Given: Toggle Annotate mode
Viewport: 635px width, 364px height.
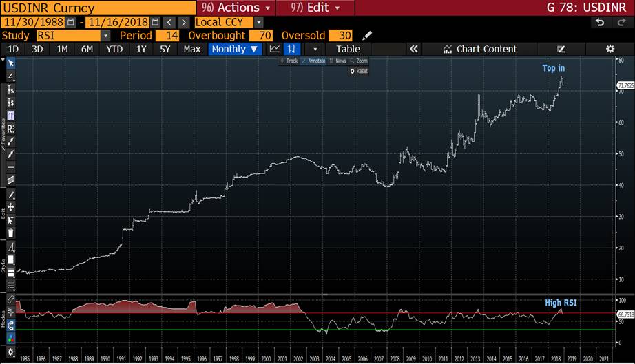Looking at the screenshot, I should (x=314, y=61).
